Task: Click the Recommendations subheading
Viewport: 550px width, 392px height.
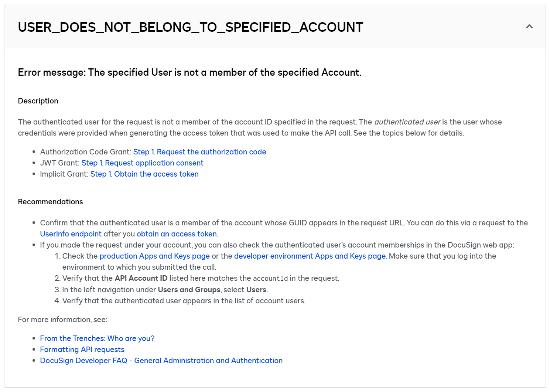Action: (x=50, y=202)
